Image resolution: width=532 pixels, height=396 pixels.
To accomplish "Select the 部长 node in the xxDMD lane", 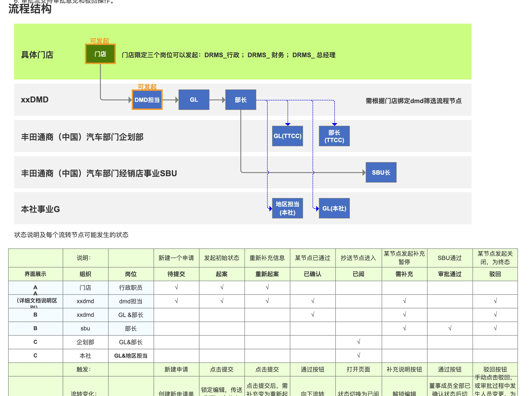I will (x=241, y=100).
